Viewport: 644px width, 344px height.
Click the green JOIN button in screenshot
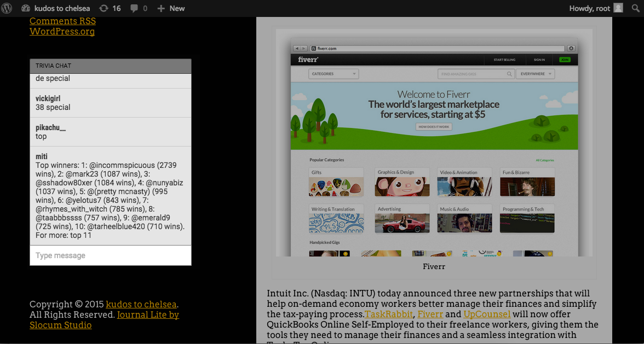click(x=565, y=60)
